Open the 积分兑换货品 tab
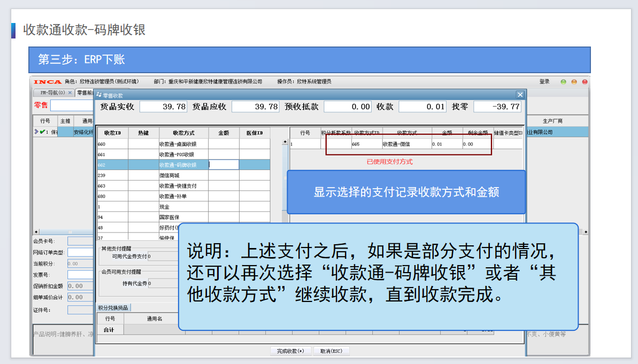The image size is (638, 364). click(x=113, y=308)
